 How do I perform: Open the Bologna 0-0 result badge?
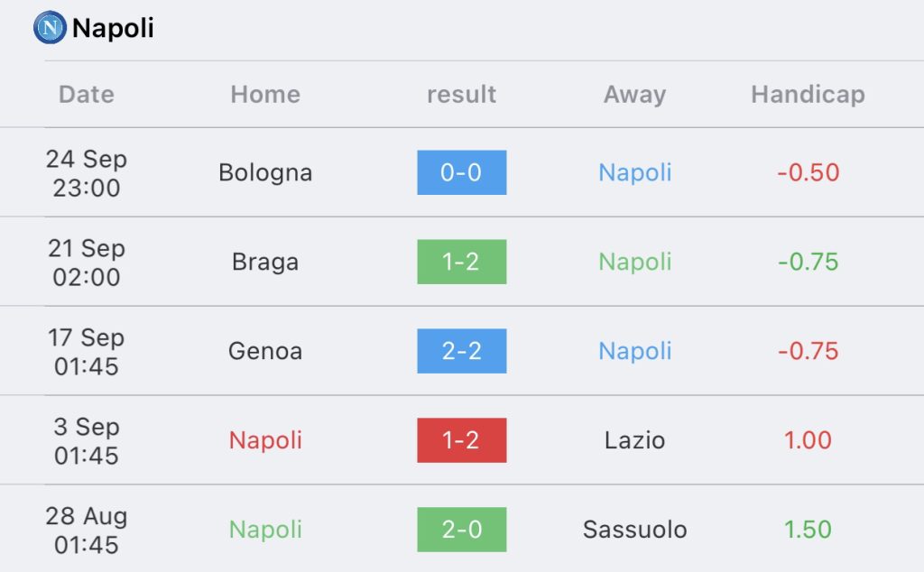(461, 172)
